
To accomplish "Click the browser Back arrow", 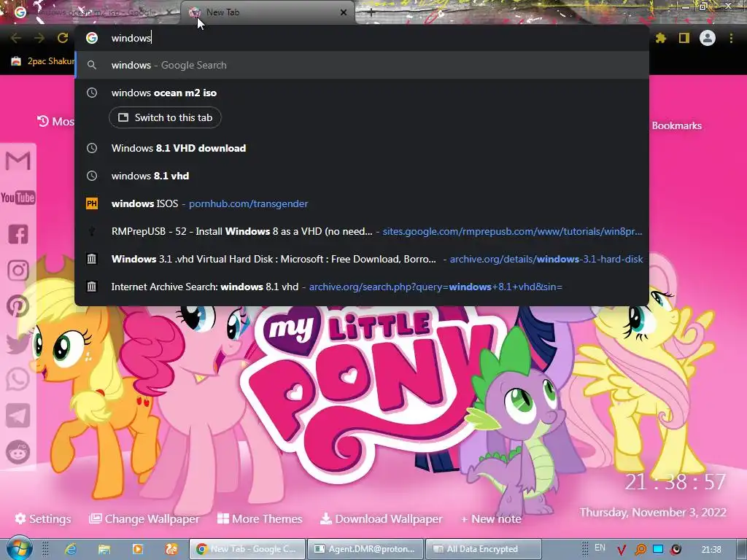I will point(16,38).
